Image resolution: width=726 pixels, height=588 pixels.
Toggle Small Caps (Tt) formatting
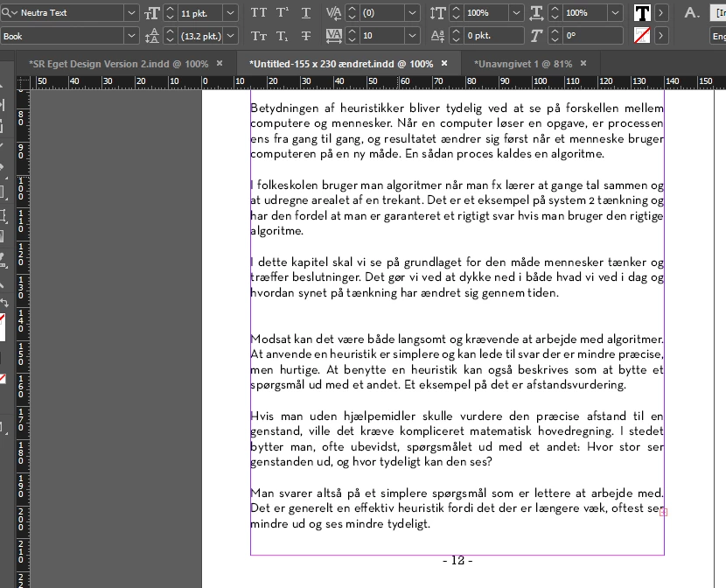(258, 36)
